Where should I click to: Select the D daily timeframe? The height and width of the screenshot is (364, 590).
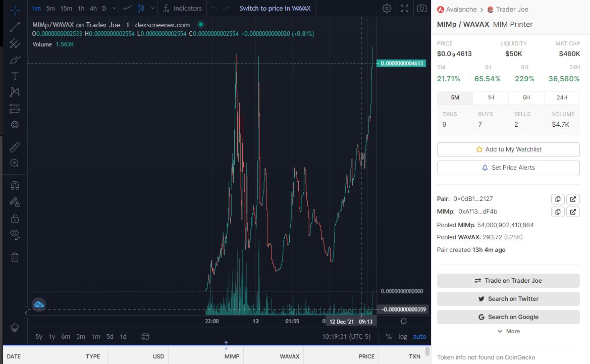tap(104, 8)
